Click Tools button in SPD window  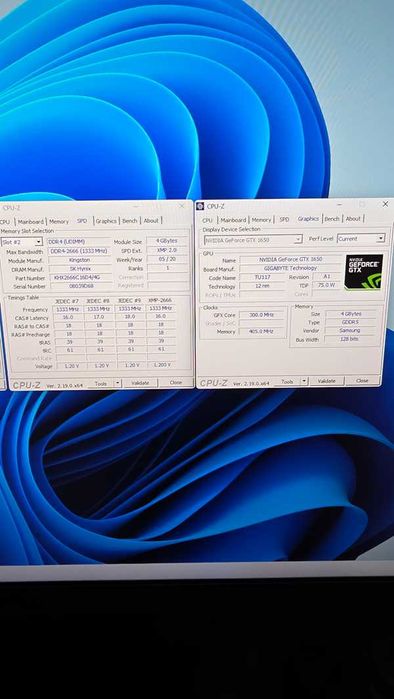coord(100,383)
